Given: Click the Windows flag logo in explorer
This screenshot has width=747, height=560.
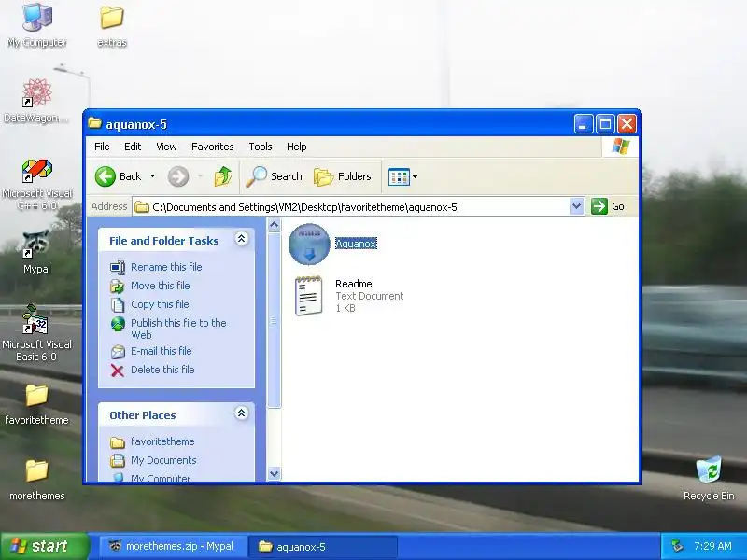Looking at the screenshot, I should pos(620,147).
